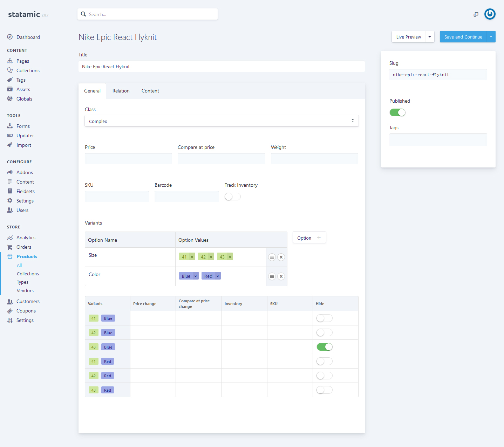Screen dimensions: 504x447
Task: Reorder the Size option with handle
Action: 272,257
